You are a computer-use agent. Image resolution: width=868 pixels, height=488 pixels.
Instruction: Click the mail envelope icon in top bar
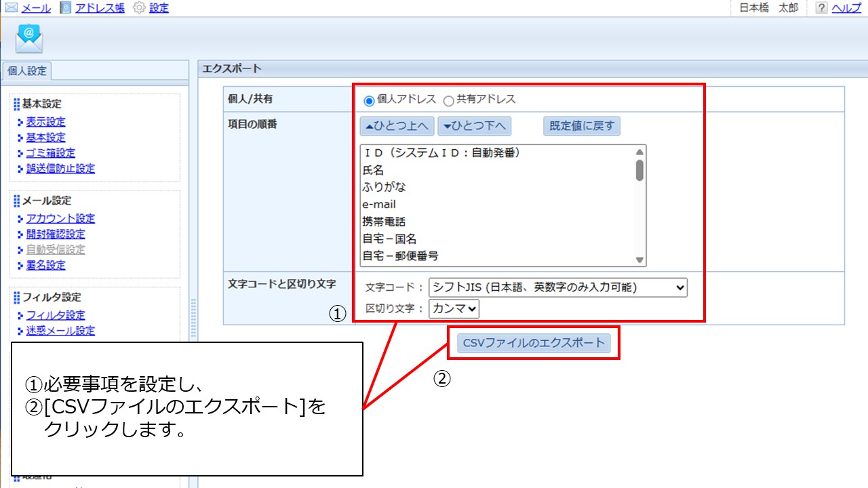point(12,8)
